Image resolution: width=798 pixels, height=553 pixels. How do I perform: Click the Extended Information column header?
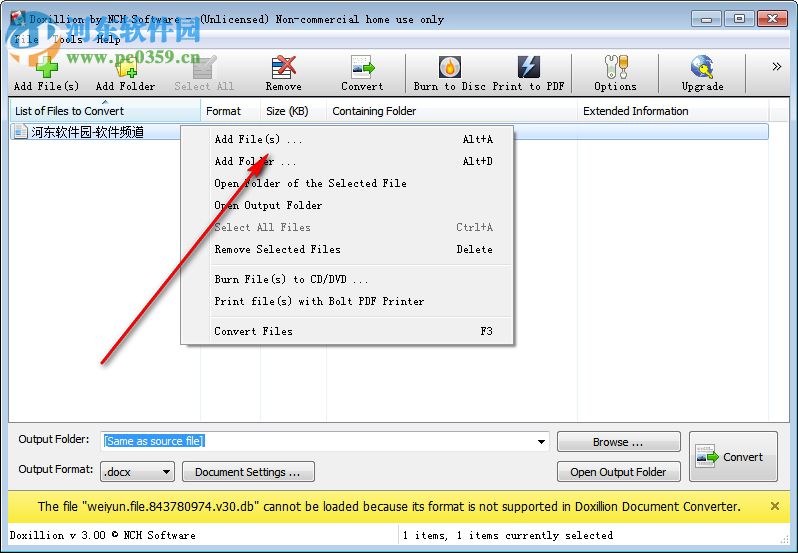tap(673, 110)
